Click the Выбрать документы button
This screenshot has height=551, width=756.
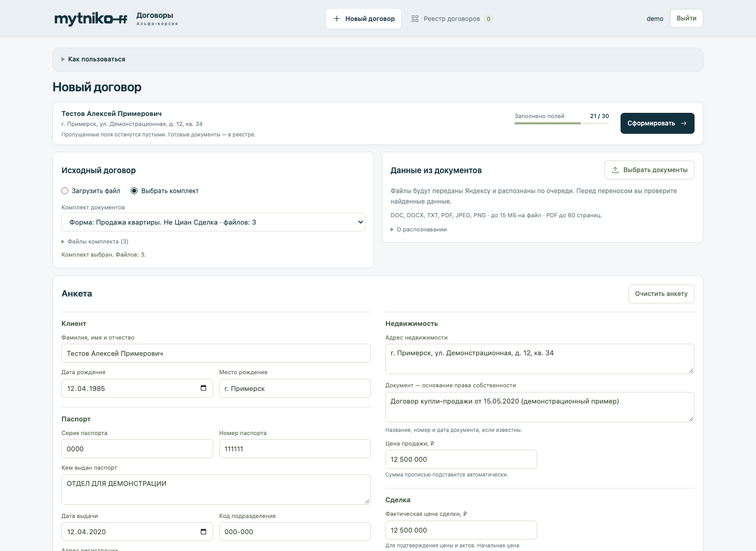[x=649, y=170]
